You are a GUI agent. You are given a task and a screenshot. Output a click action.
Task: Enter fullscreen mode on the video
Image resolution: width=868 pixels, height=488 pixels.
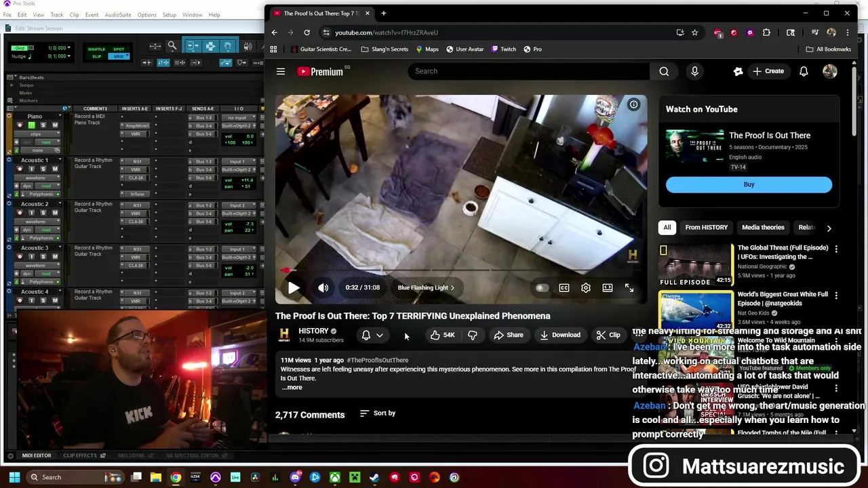pyautogui.click(x=629, y=287)
